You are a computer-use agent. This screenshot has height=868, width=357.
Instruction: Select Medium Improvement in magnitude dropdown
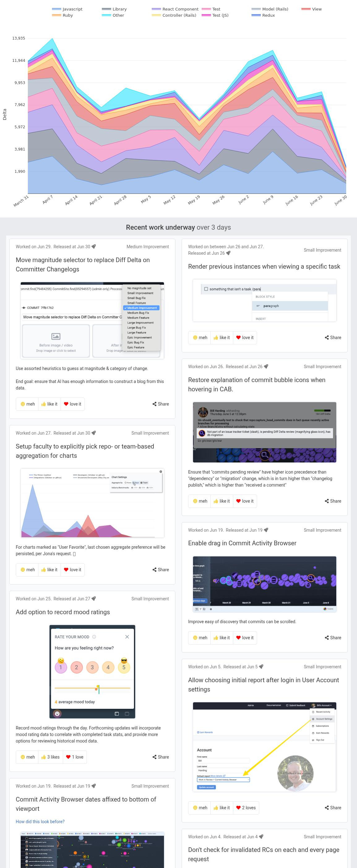pyautogui.click(x=142, y=308)
